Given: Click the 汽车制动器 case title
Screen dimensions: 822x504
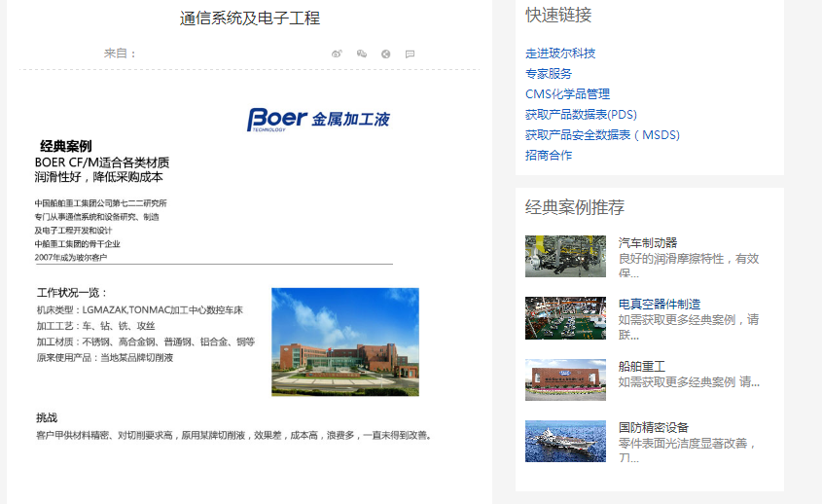Looking at the screenshot, I should coord(648,242).
